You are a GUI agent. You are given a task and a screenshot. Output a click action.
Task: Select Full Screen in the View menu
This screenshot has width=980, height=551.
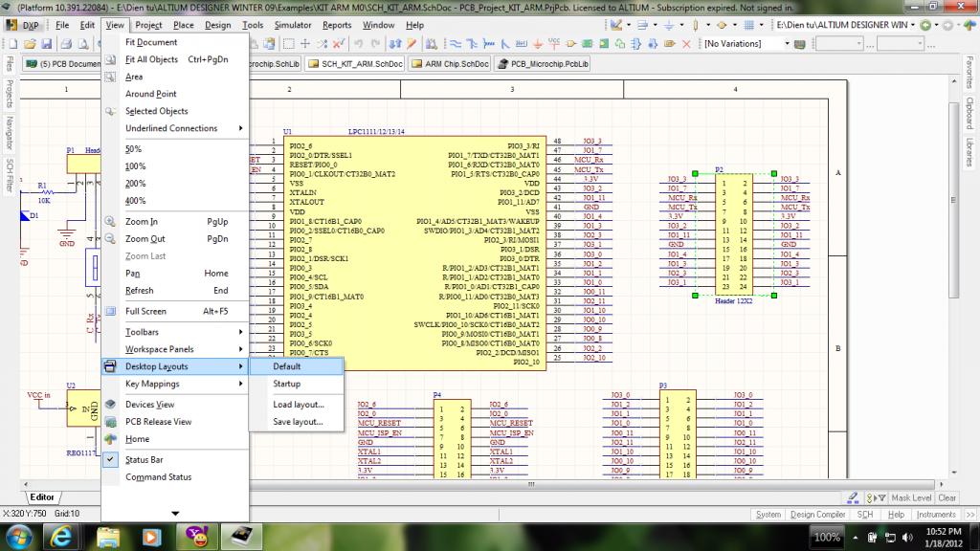tap(145, 311)
